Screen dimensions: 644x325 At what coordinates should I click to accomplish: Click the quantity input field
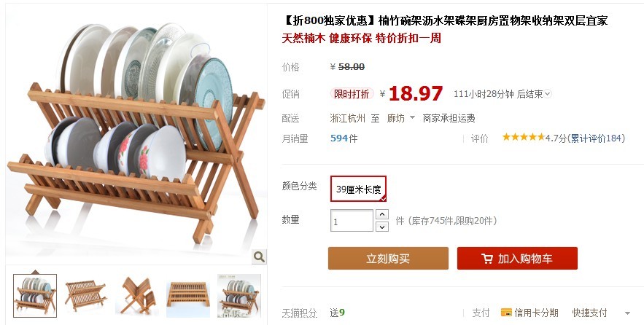click(352, 221)
